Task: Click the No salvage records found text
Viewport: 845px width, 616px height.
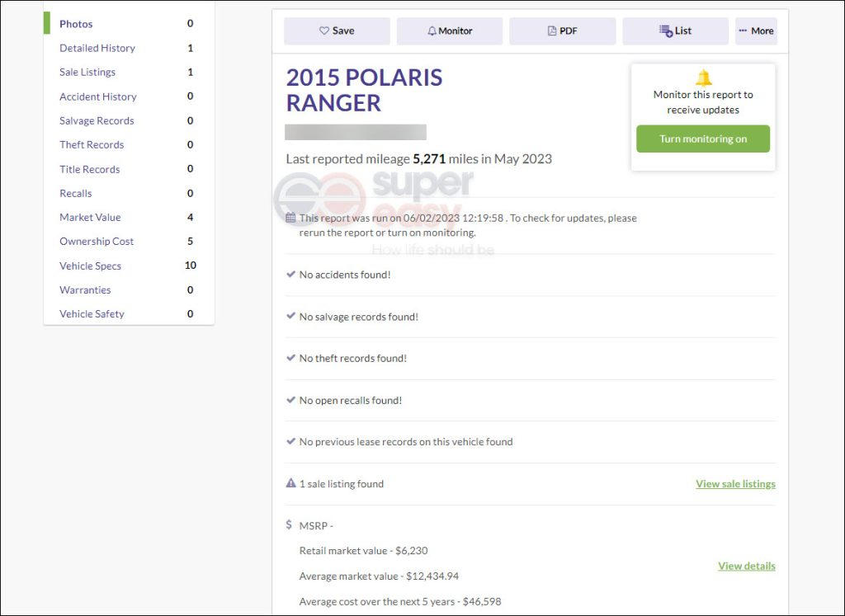Action: coord(359,317)
